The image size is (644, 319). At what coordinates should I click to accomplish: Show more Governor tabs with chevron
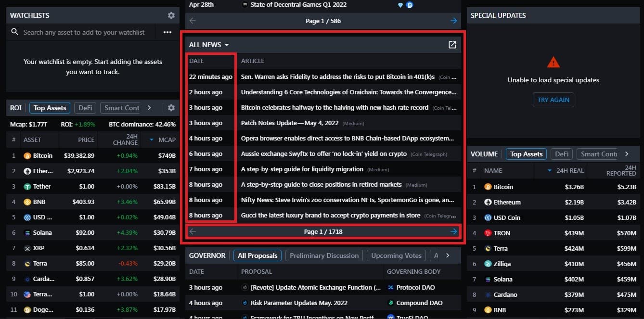coord(448,255)
